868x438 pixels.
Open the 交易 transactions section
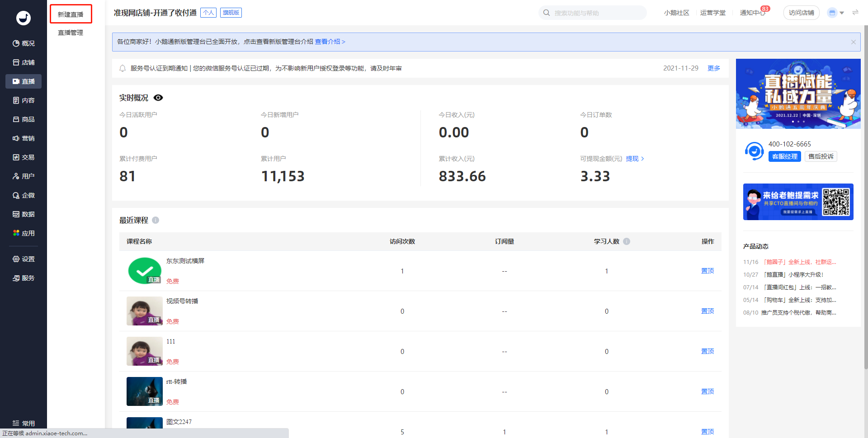tap(24, 157)
